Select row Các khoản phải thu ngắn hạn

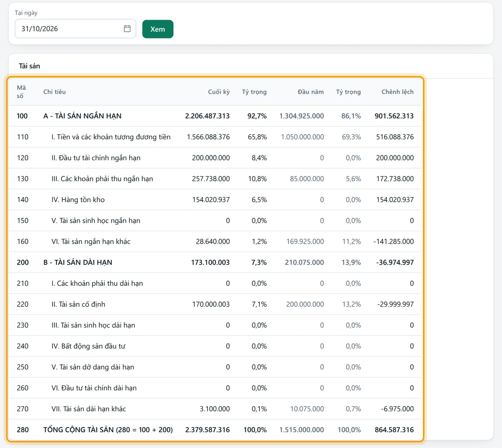pyautogui.click(x=215, y=179)
